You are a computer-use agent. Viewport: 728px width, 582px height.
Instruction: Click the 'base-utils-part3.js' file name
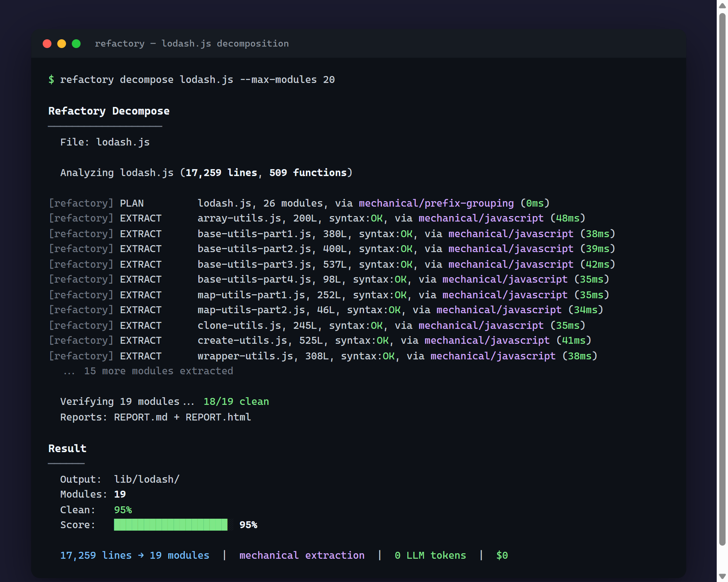[x=254, y=264]
